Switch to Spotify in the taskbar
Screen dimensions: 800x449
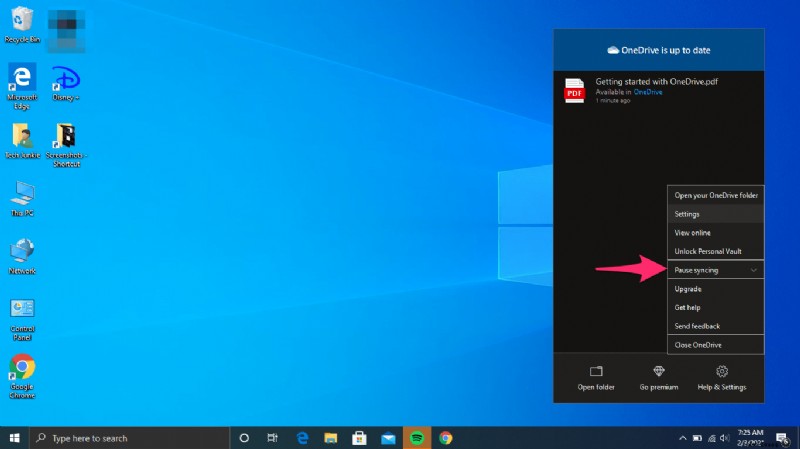tap(417, 438)
